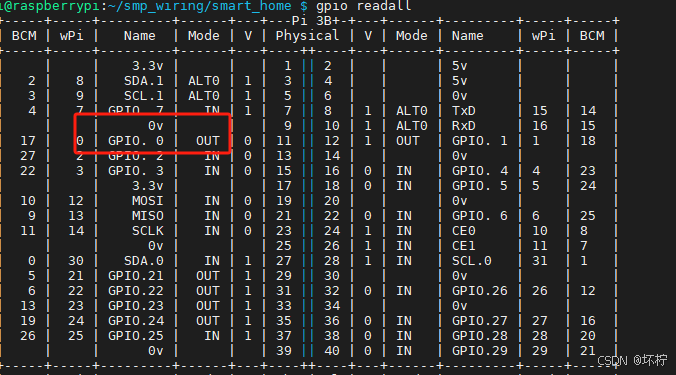Select 'GPIO. 4' name cell
The height and width of the screenshot is (375, 676).
pyautogui.click(x=479, y=171)
